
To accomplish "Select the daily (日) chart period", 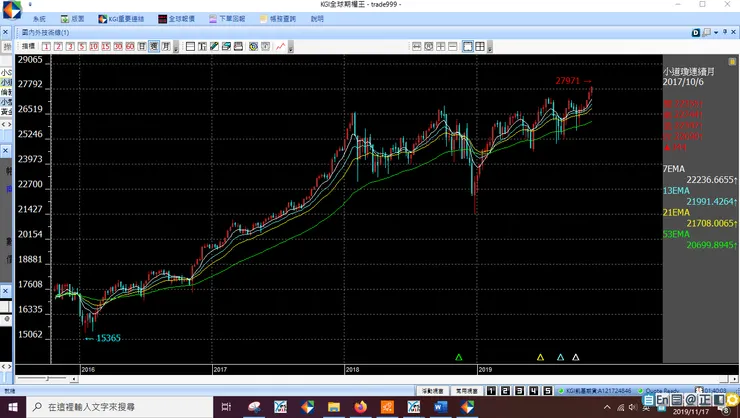I will coord(142,46).
